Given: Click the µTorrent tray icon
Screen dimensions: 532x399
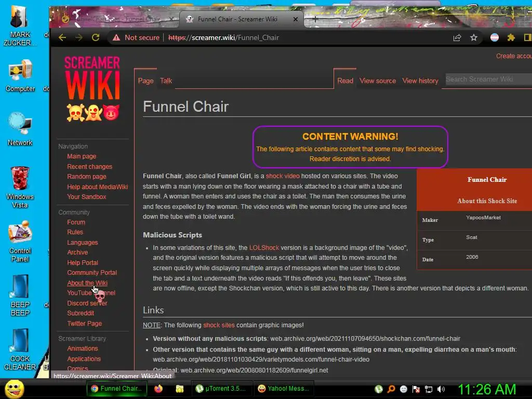Looking at the screenshot, I should coord(379,389).
